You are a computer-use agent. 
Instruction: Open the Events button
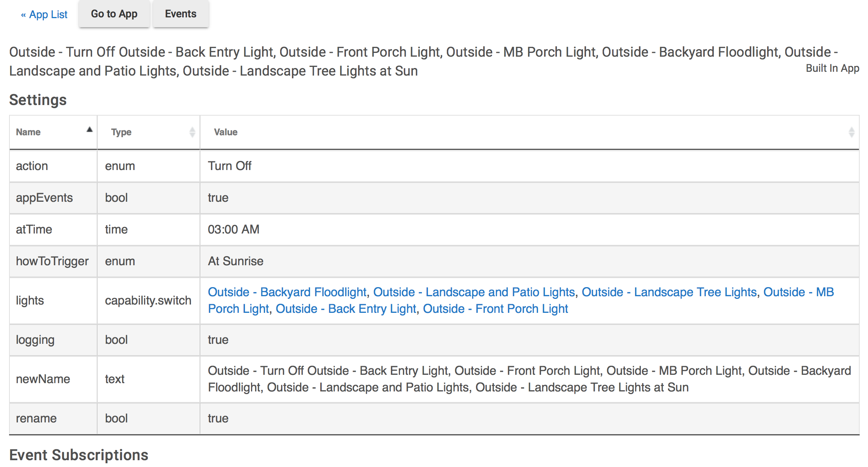coord(181,14)
